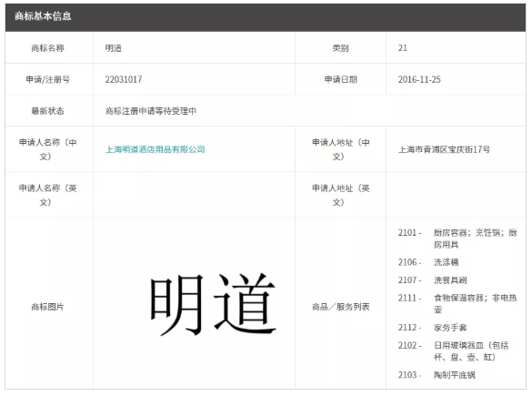Click the 最新状态 label cell
The width and height of the screenshot is (532, 396).
point(49,111)
